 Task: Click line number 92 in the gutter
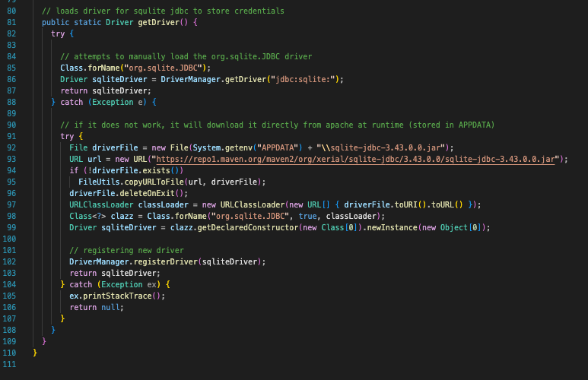coord(11,147)
